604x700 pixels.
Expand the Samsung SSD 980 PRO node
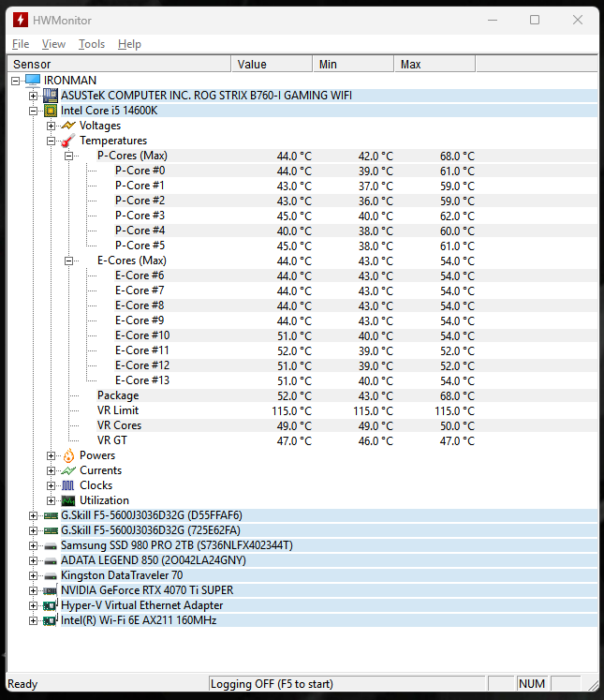pyautogui.click(x=33, y=545)
